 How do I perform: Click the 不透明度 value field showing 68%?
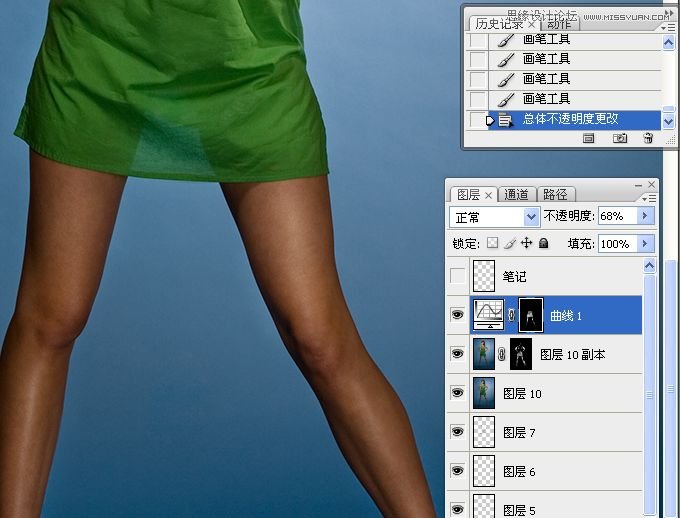pos(618,216)
